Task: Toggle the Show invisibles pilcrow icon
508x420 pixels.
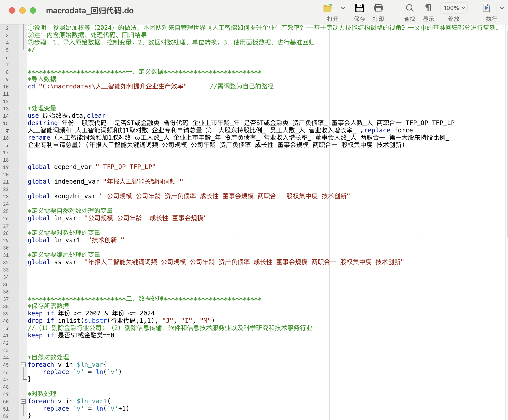Action: coord(428,8)
